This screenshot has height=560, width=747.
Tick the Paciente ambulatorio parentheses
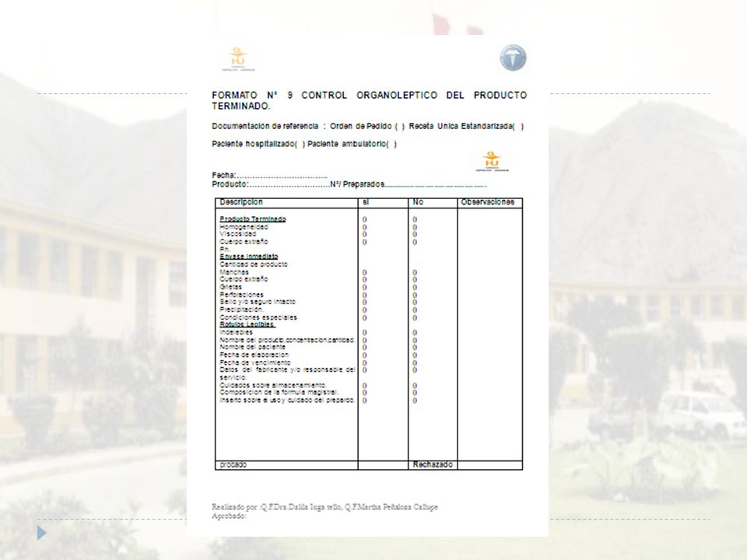pyautogui.click(x=391, y=144)
